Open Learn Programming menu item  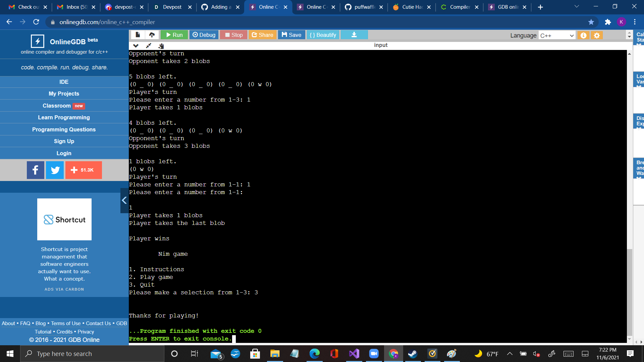64,117
